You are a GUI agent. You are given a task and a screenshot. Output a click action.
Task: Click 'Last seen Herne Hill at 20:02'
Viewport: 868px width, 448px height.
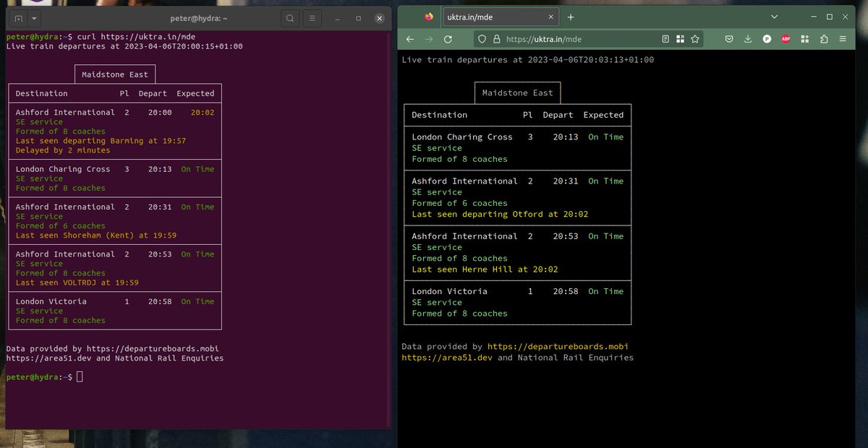point(485,270)
